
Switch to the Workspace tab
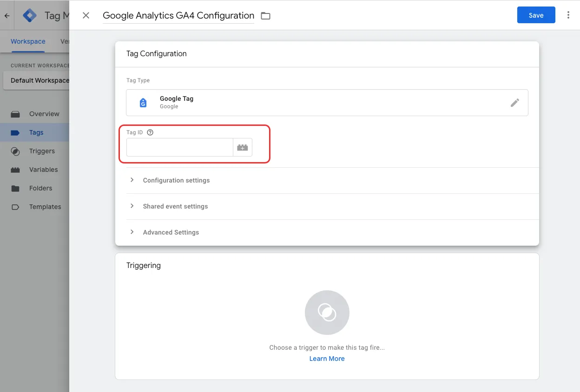click(x=28, y=41)
